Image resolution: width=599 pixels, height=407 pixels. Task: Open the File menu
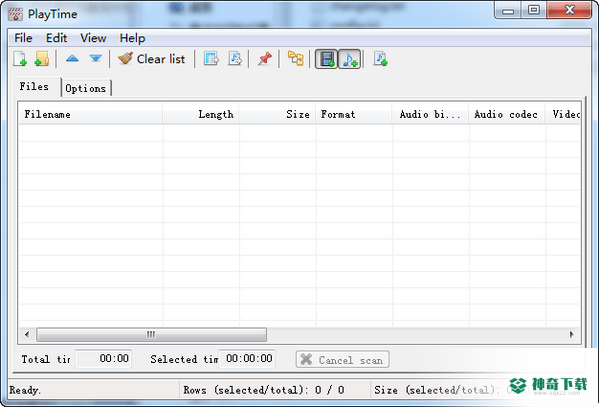click(23, 38)
